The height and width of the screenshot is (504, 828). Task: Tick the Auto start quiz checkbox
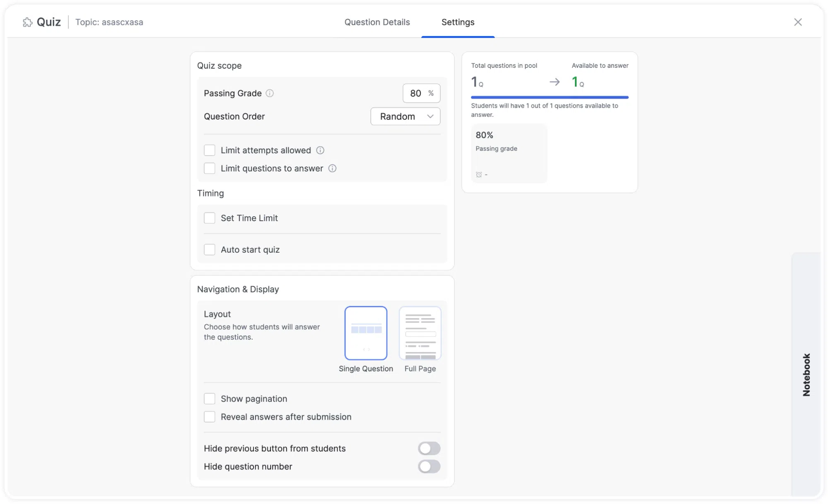click(210, 250)
